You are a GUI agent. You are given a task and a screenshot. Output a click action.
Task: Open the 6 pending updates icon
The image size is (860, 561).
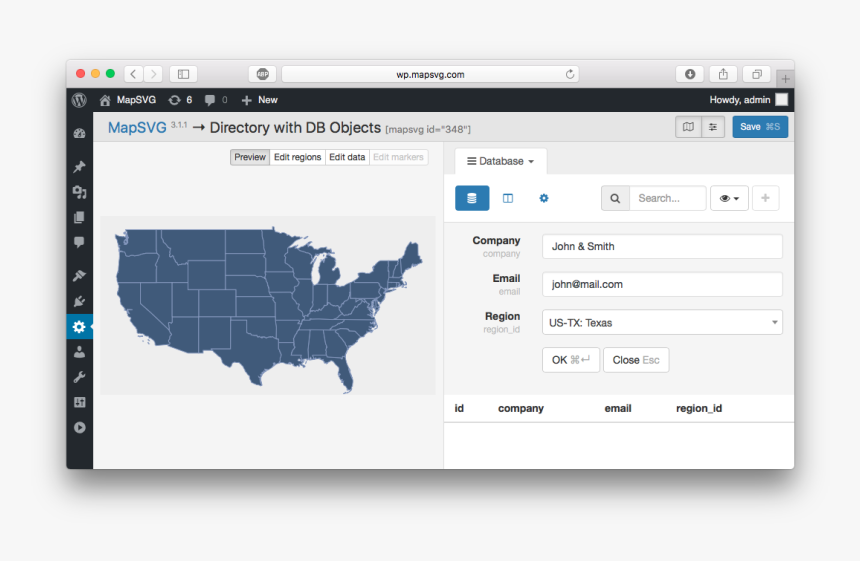pos(180,100)
